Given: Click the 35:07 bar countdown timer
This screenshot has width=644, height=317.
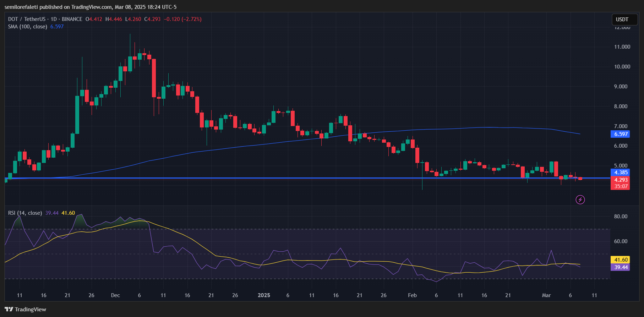Looking at the screenshot, I should [x=620, y=186].
